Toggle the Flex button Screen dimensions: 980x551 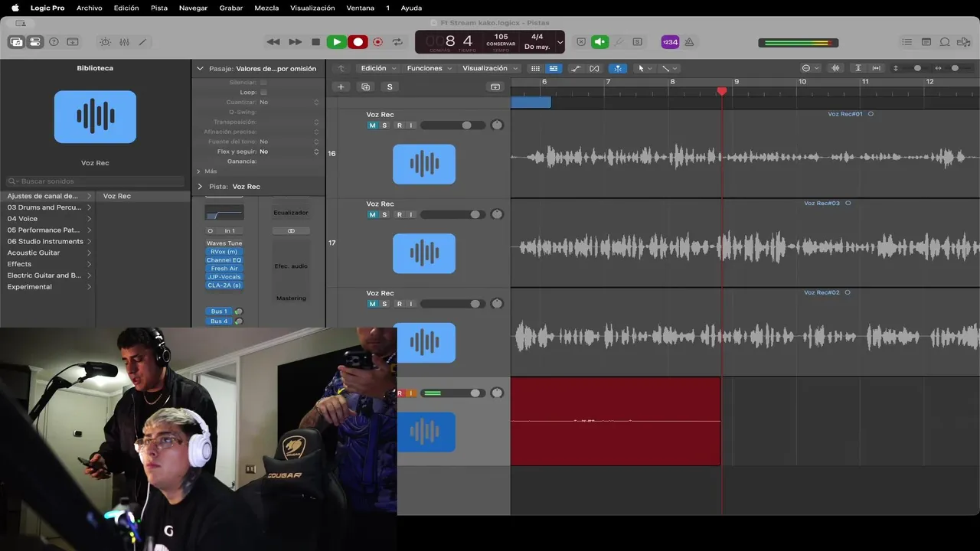594,68
